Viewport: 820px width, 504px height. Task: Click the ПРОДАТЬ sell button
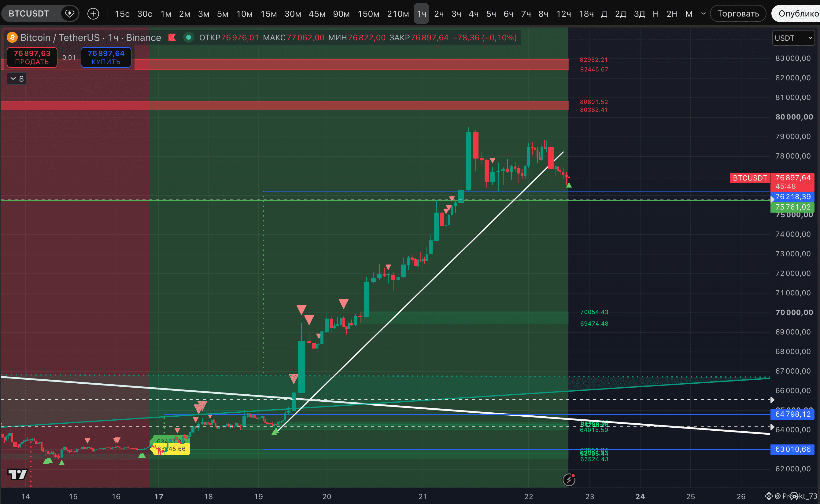32,57
